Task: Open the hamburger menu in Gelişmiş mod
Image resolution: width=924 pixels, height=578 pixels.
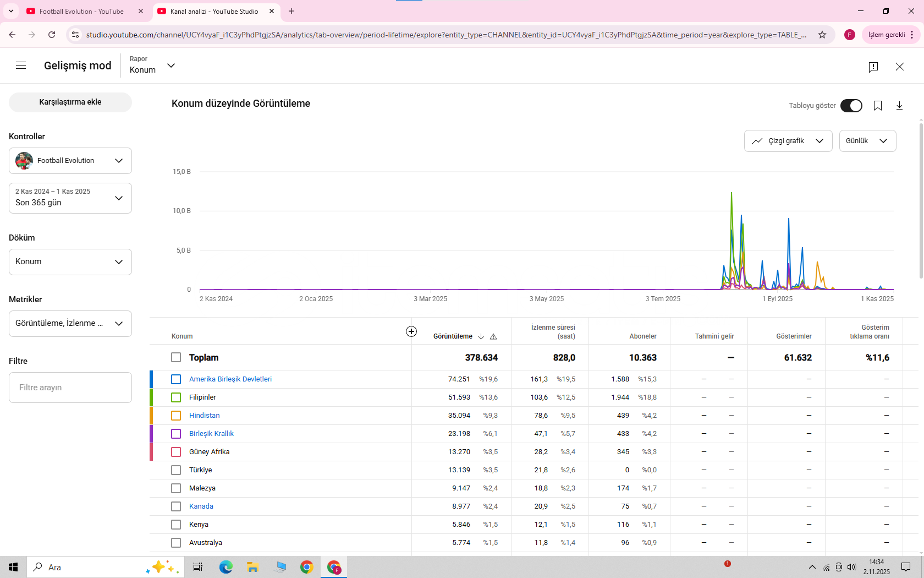Action: pyautogui.click(x=21, y=66)
